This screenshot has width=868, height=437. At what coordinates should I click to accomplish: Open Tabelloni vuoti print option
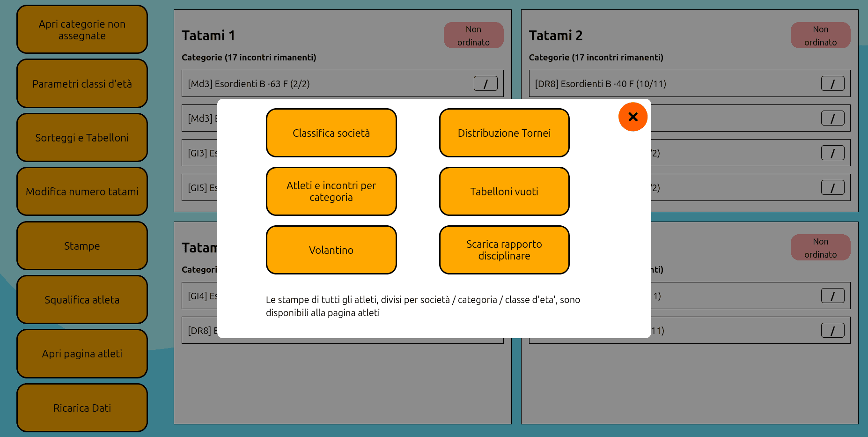[x=504, y=192]
